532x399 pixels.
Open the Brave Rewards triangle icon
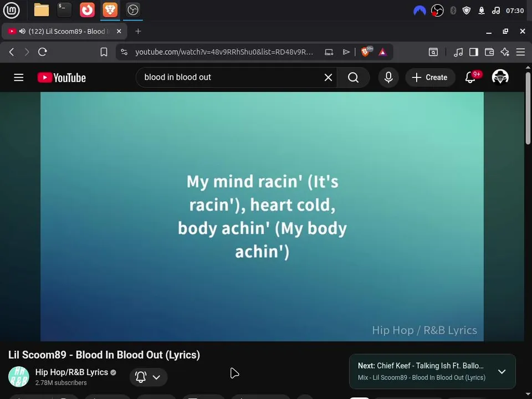[x=383, y=52]
